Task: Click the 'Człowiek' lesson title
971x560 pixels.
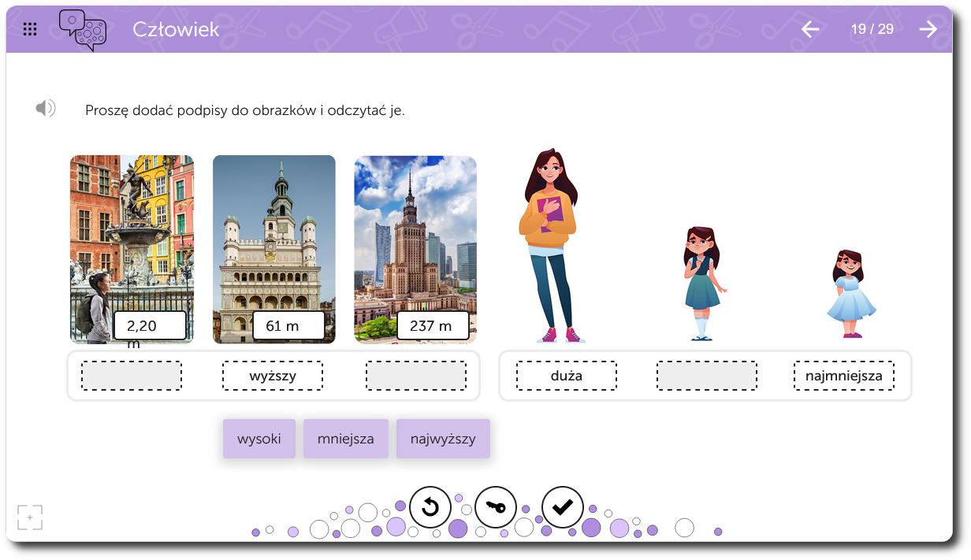Action: (176, 29)
